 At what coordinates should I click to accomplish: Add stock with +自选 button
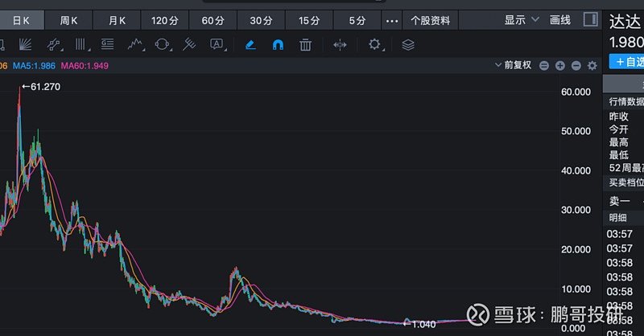627,62
